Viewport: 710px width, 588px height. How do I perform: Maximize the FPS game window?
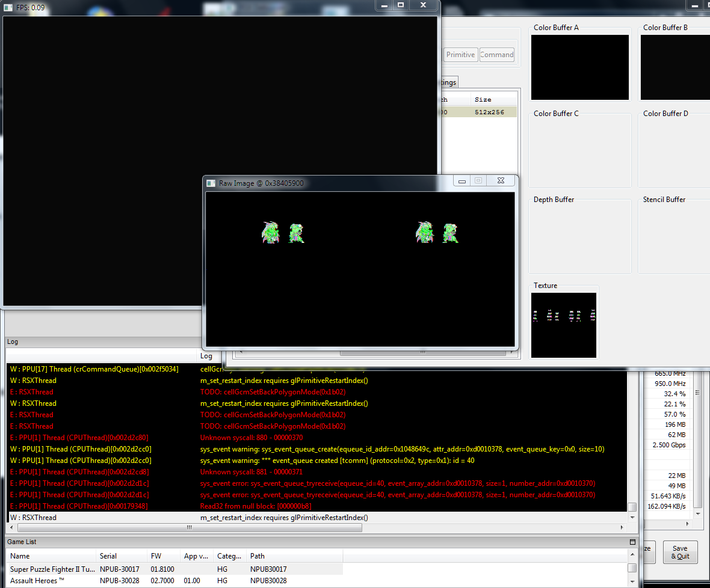tap(401, 5)
